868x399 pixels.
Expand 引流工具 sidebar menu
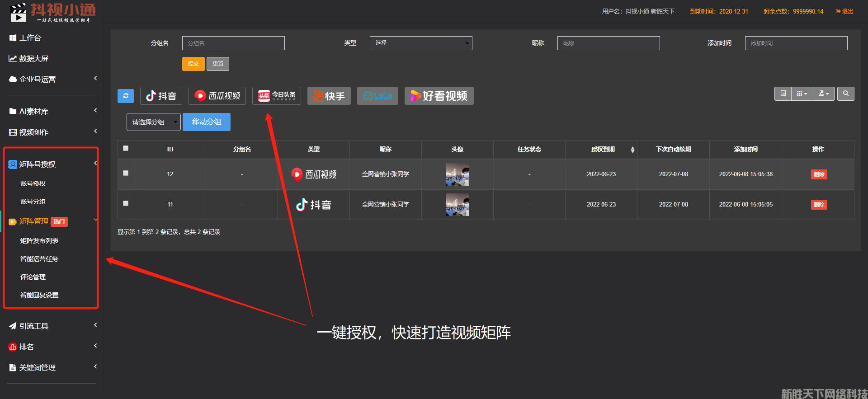52,326
